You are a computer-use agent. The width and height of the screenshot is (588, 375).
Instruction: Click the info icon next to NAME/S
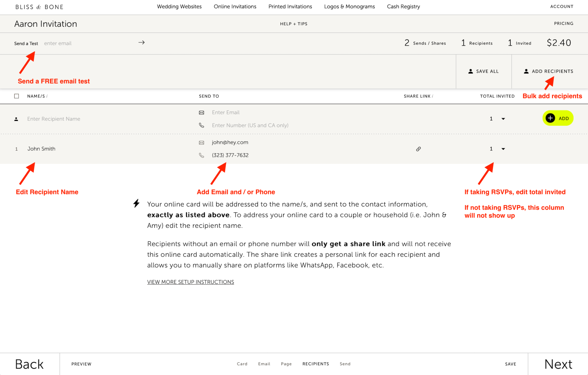pyautogui.click(x=47, y=96)
